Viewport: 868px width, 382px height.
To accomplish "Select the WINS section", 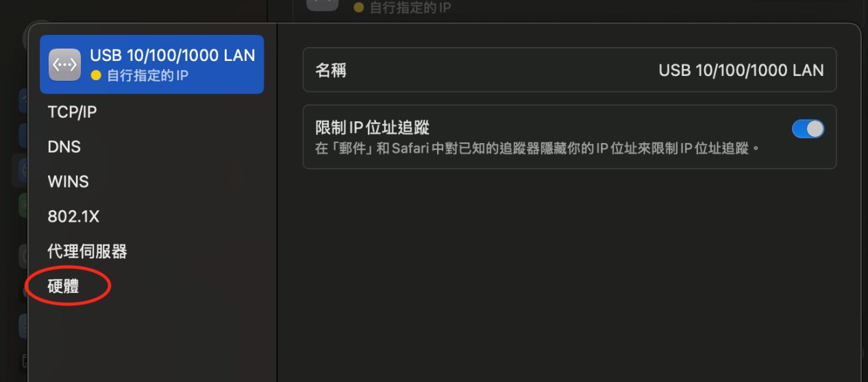I will pyautogui.click(x=68, y=181).
